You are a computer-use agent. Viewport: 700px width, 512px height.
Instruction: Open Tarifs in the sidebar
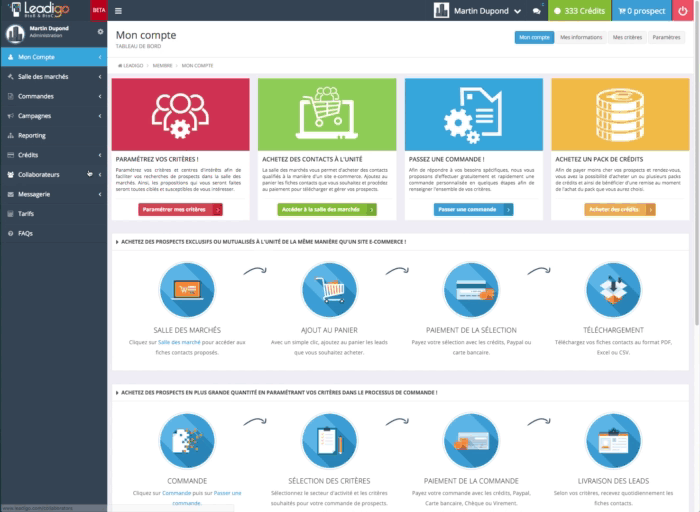[x=54, y=214]
